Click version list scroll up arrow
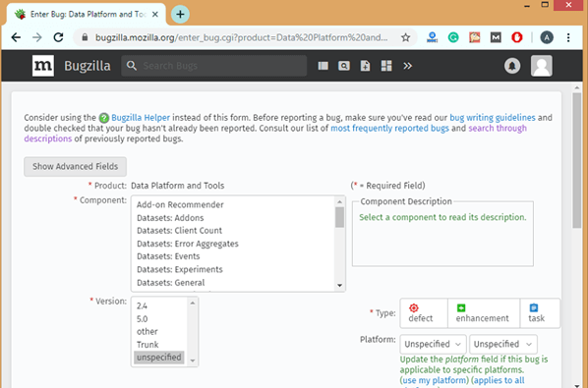 pyautogui.click(x=193, y=303)
